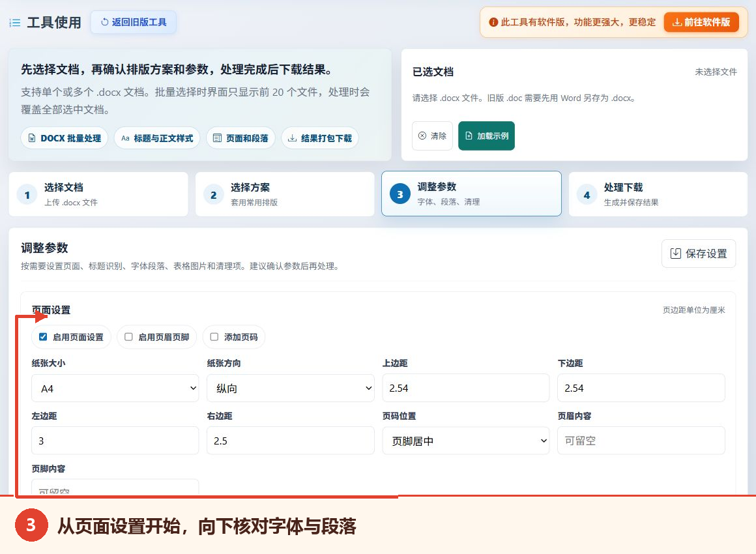756x554 pixels.
Task: Go to step 处理下载
Action: [658, 194]
